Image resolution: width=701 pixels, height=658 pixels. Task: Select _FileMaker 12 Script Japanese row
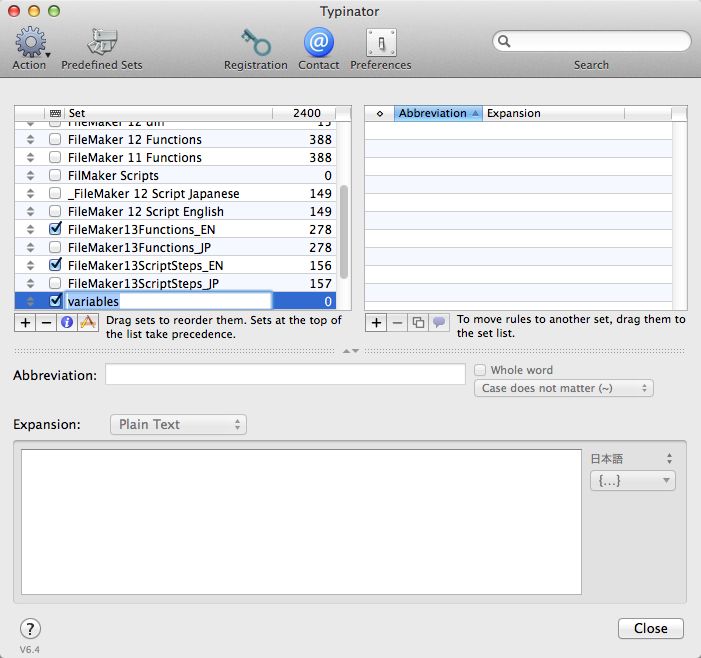point(175,194)
